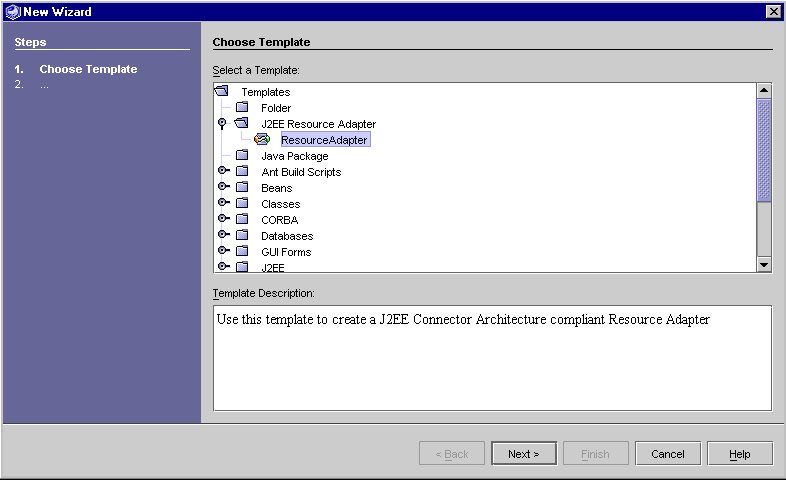Click the folder icon beside Ant Build Scripts
The height and width of the screenshot is (480, 786).
242,171
